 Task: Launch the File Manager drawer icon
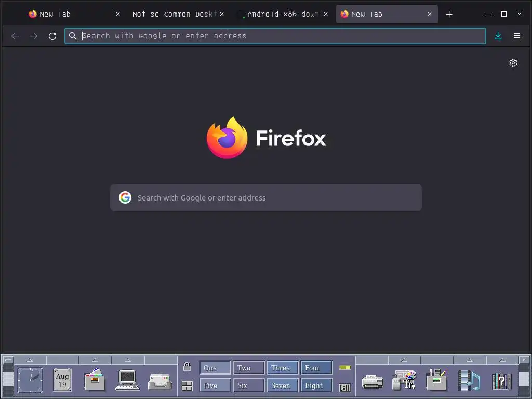click(x=95, y=379)
